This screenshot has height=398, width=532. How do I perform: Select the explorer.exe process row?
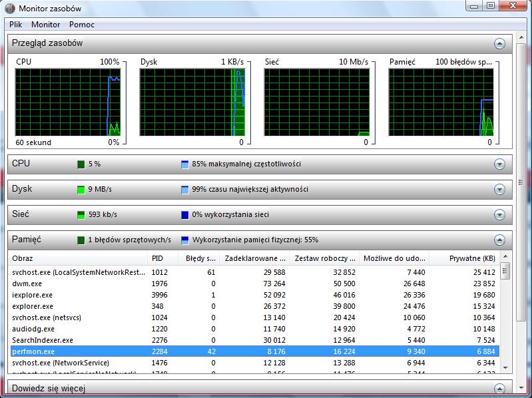[255, 306]
